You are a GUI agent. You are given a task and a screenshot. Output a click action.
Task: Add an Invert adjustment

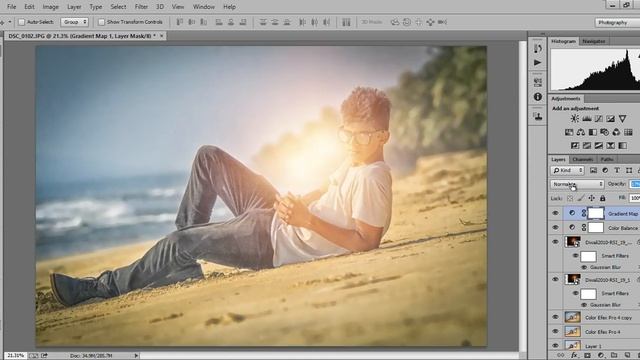tap(575, 145)
